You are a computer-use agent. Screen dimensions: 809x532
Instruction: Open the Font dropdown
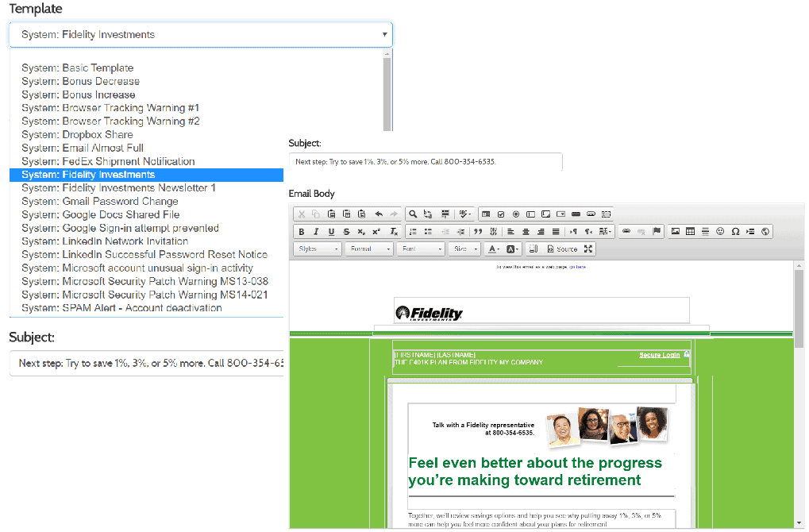click(421, 249)
